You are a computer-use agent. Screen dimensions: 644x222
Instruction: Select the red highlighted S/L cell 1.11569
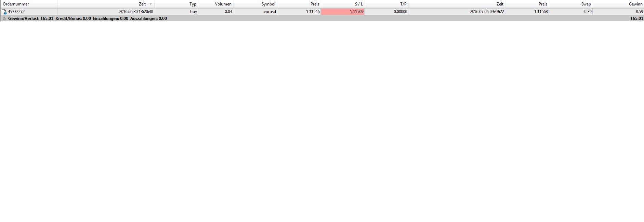pyautogui.click(x=343, y=12)
